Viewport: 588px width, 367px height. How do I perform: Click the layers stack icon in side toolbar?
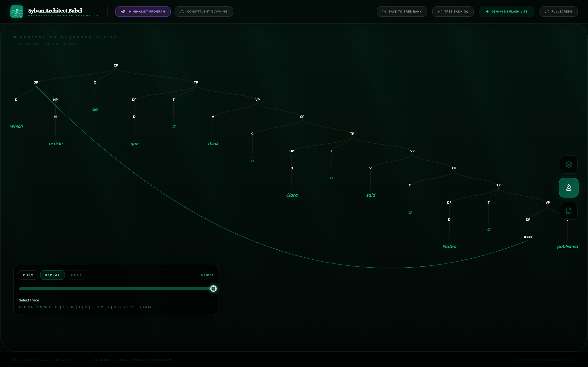(568, 165)
